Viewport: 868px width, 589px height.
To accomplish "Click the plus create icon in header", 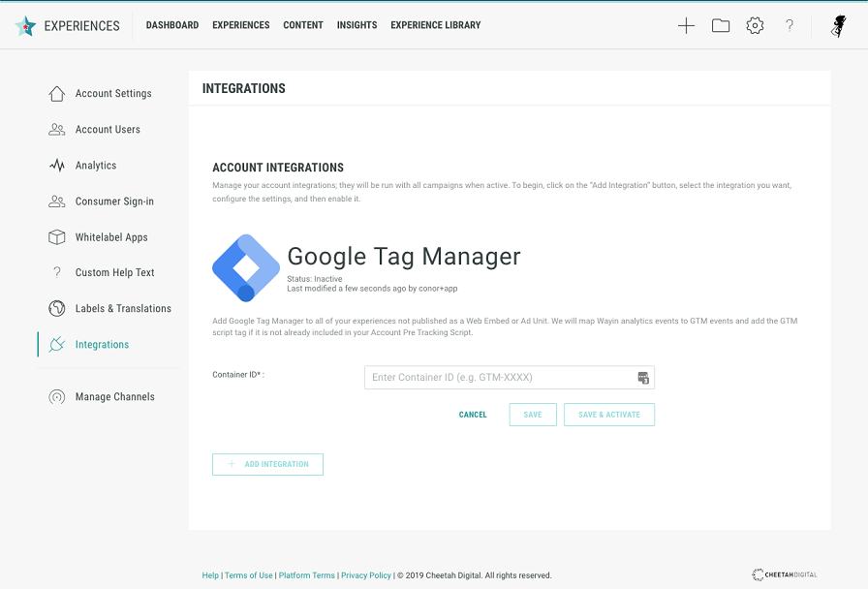I will (x=686, y=26).
